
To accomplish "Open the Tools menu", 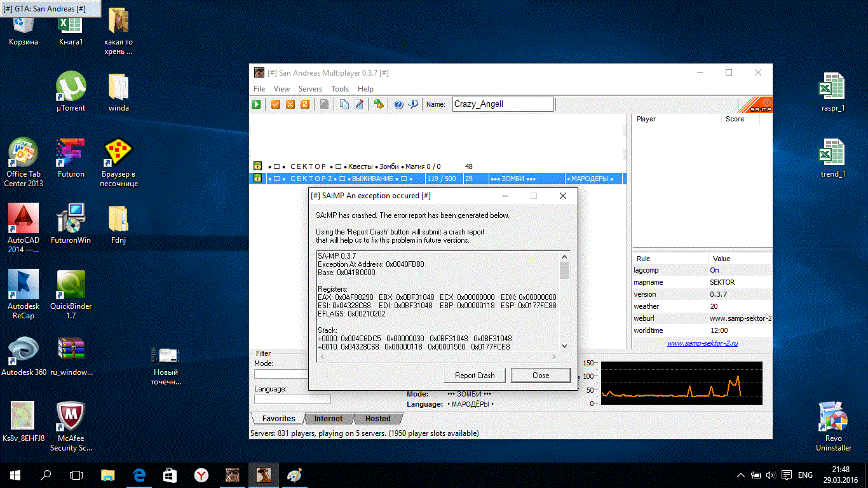I will click(x=340, y=89).
